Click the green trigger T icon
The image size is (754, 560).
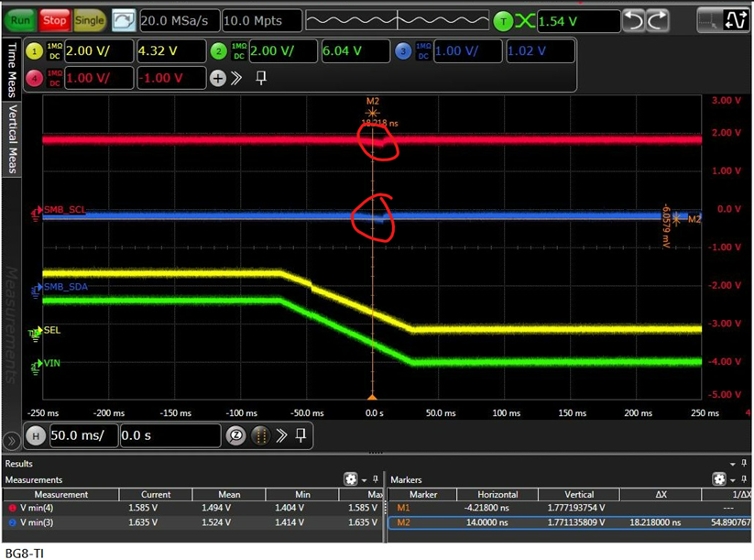click(x=503, y=21)
